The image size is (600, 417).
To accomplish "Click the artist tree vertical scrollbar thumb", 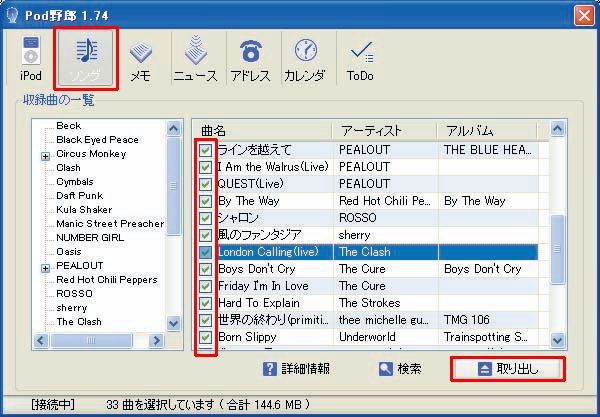I will click(x=174, y=186).
